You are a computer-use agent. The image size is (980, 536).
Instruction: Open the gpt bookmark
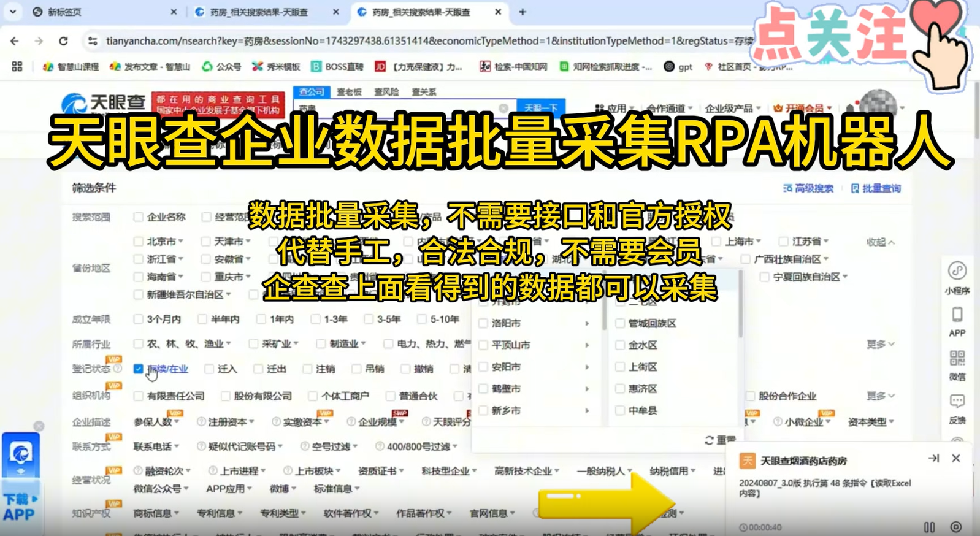coord(678,66)
